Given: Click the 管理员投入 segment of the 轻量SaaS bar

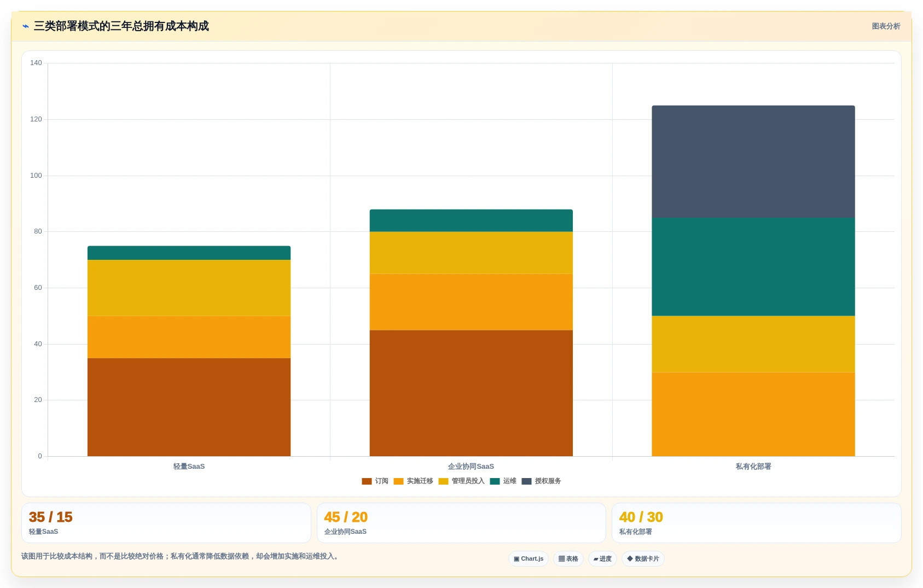Looking at the screenshot, I should pyautogui.click(x=189, y=288).
